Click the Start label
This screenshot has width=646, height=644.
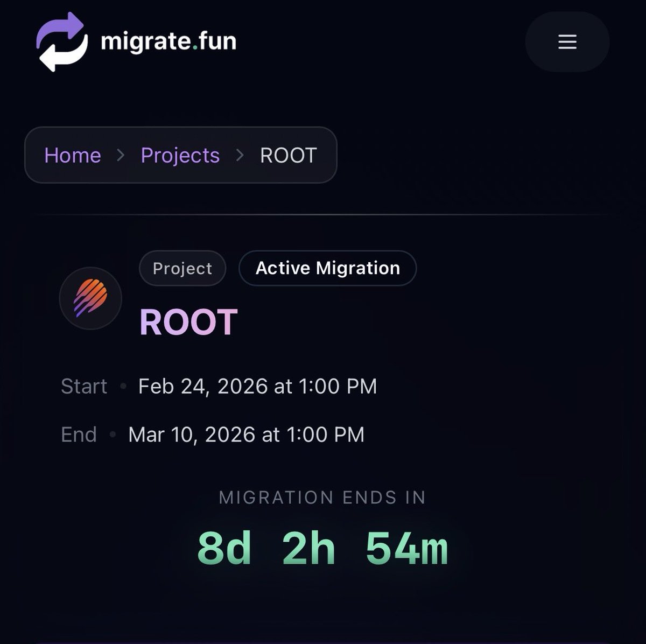(84, 386)
